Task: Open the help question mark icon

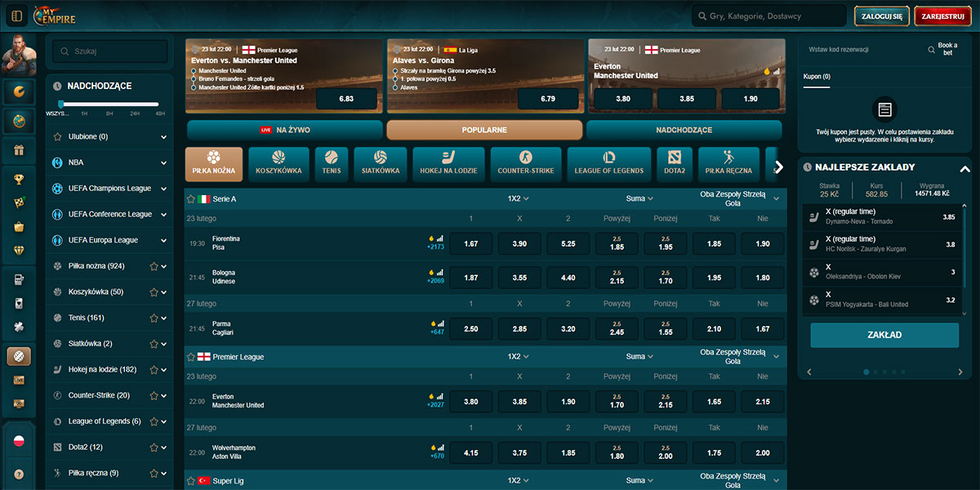Action: 19,474
